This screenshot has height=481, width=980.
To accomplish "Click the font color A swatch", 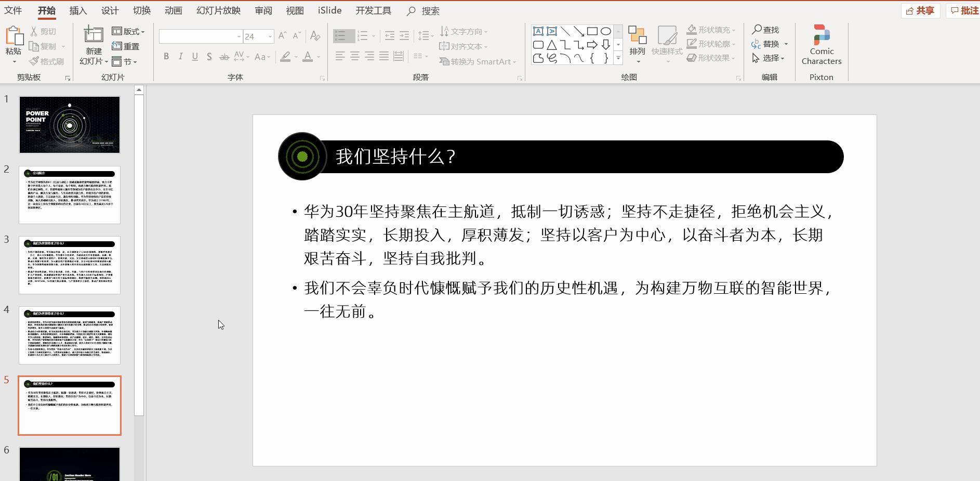I will [308, 56].
